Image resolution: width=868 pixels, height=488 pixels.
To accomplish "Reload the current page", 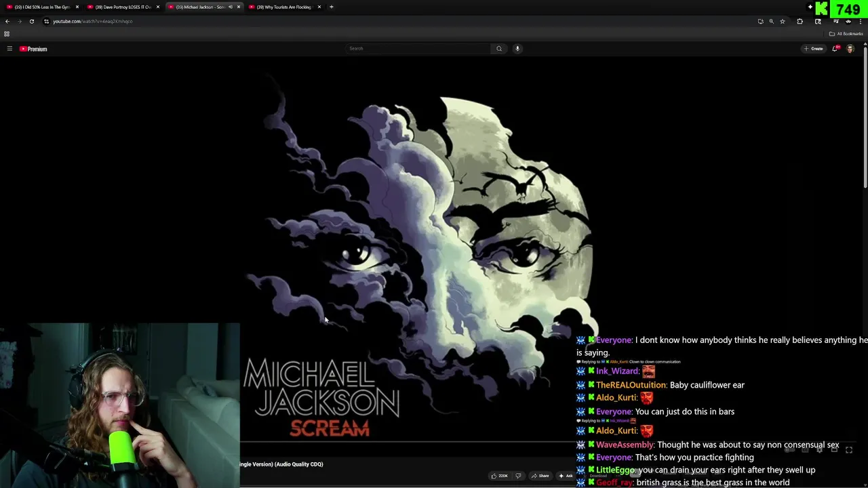I will click(x=31, y=21).
